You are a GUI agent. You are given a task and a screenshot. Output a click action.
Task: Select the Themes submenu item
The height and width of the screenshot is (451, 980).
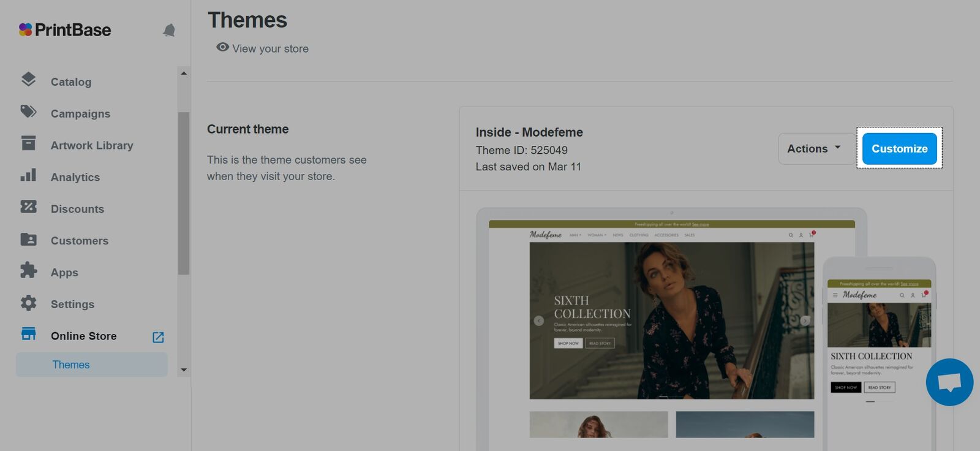tap(92, 365)
